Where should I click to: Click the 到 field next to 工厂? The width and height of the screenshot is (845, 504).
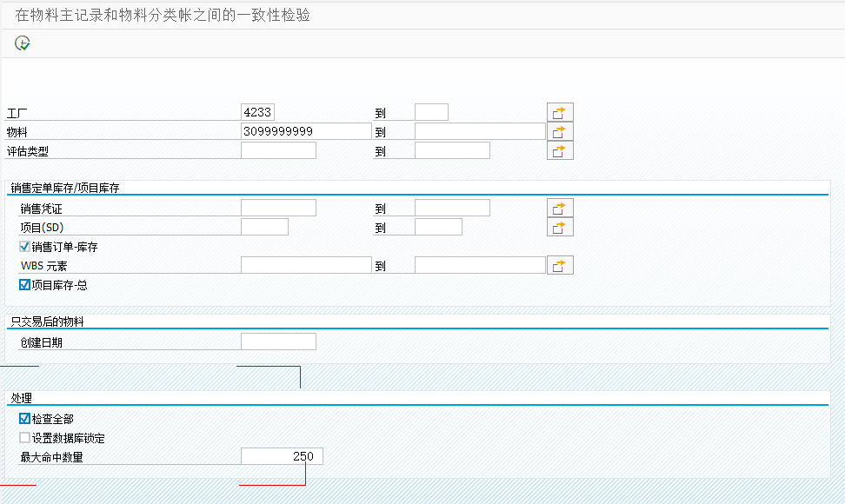pyautogui.click(x=430, y=111)
